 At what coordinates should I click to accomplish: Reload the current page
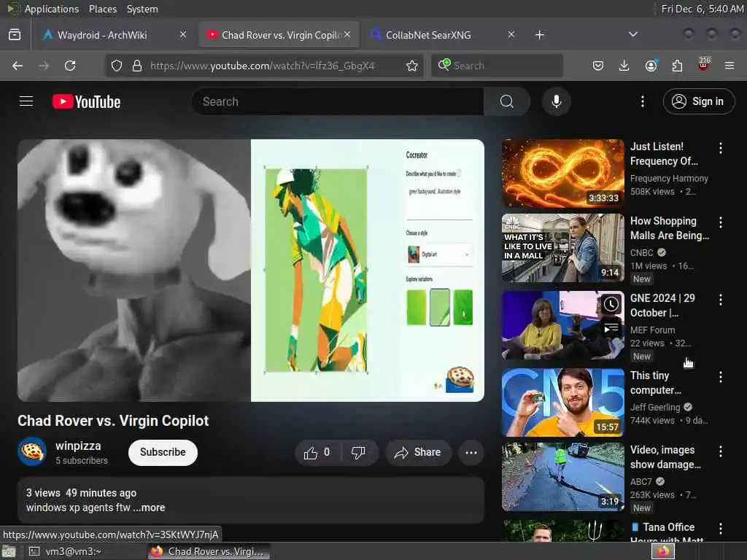tap(70, 66)
